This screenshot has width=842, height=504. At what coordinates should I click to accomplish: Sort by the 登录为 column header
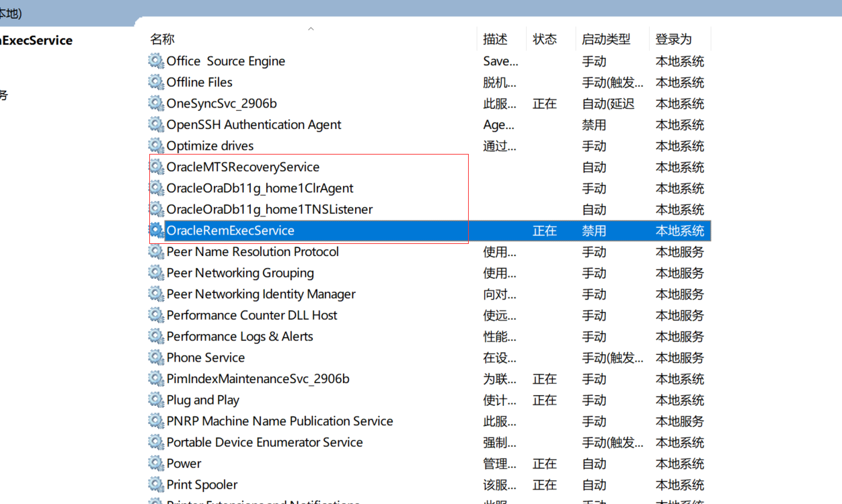pos(673,39)
